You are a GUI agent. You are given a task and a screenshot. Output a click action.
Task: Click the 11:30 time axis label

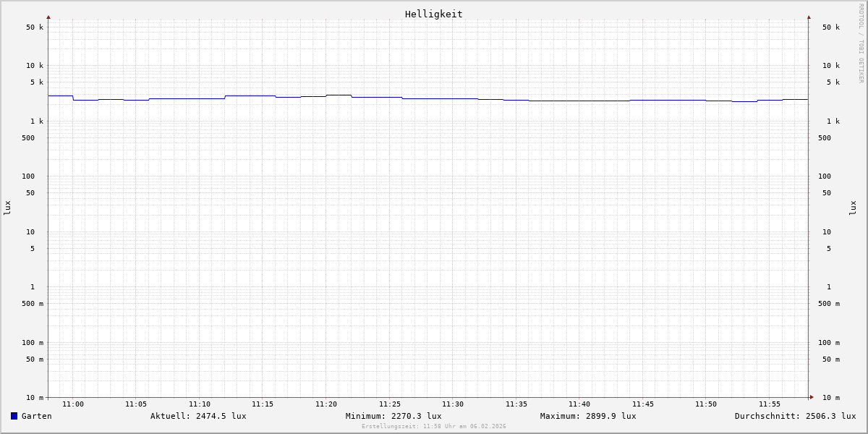[453, 404]
